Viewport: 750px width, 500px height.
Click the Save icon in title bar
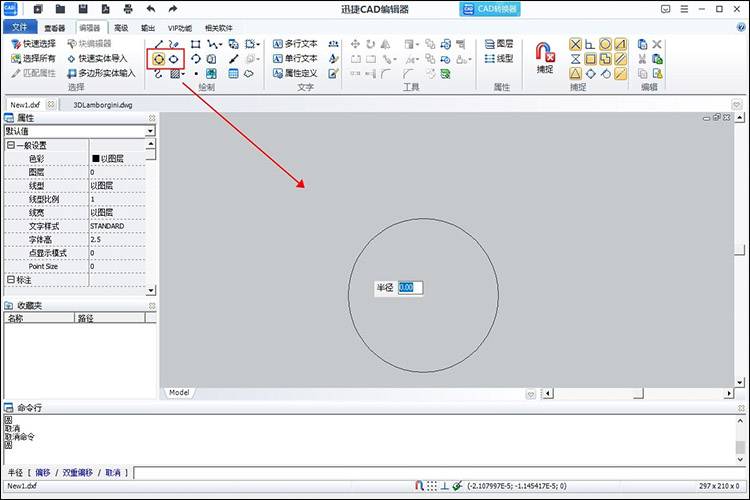pos(83,9)
